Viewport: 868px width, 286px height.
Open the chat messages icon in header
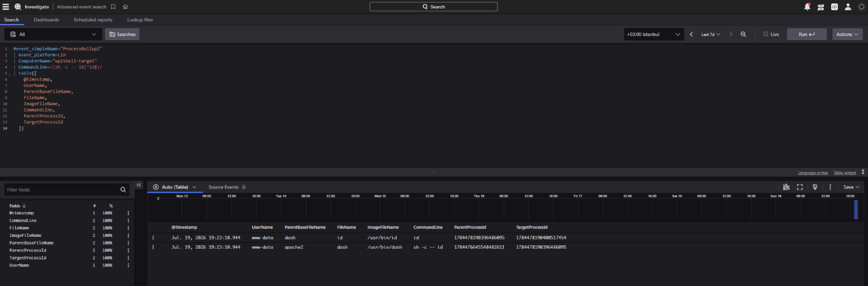(x=821, y=7)
